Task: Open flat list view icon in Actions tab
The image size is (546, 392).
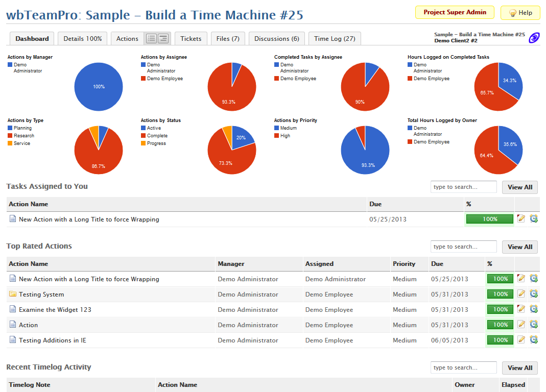Action: 152,38
